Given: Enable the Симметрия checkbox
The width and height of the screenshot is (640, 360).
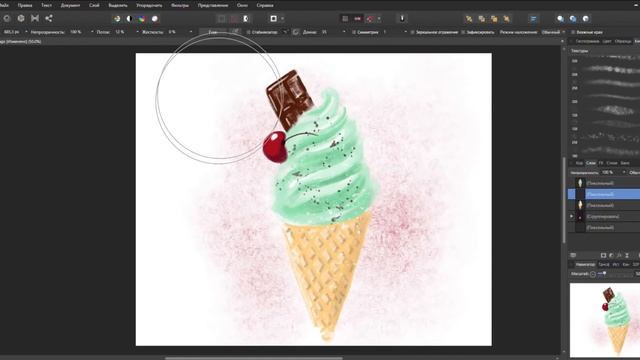Looking at the screenshot, I should 354,32.
